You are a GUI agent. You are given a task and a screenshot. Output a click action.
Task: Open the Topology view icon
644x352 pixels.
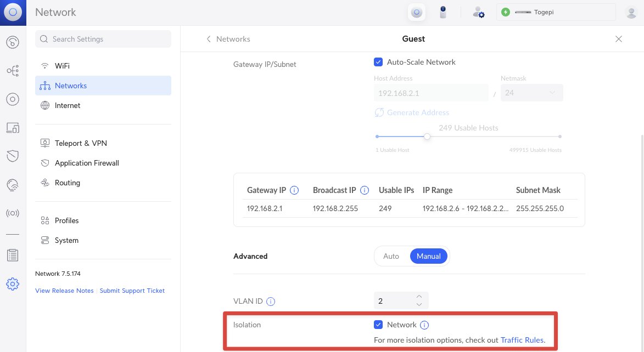13,70
